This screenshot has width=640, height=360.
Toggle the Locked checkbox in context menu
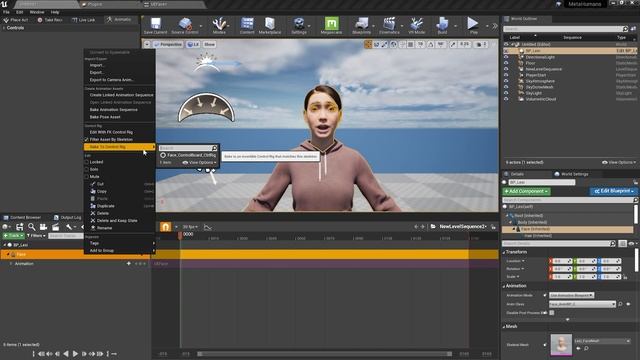pyautogui.click(x=87, y=162)
